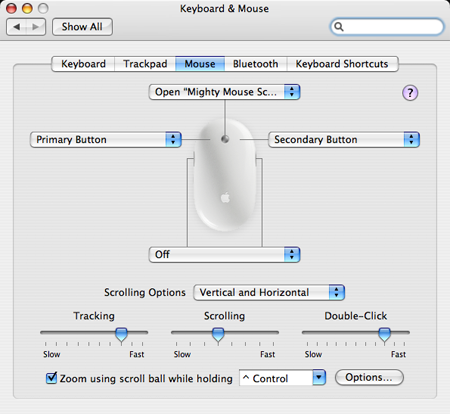Click the forward navigation arrow
Viewport: 450px width, 414px height.
tap(36, 27)
